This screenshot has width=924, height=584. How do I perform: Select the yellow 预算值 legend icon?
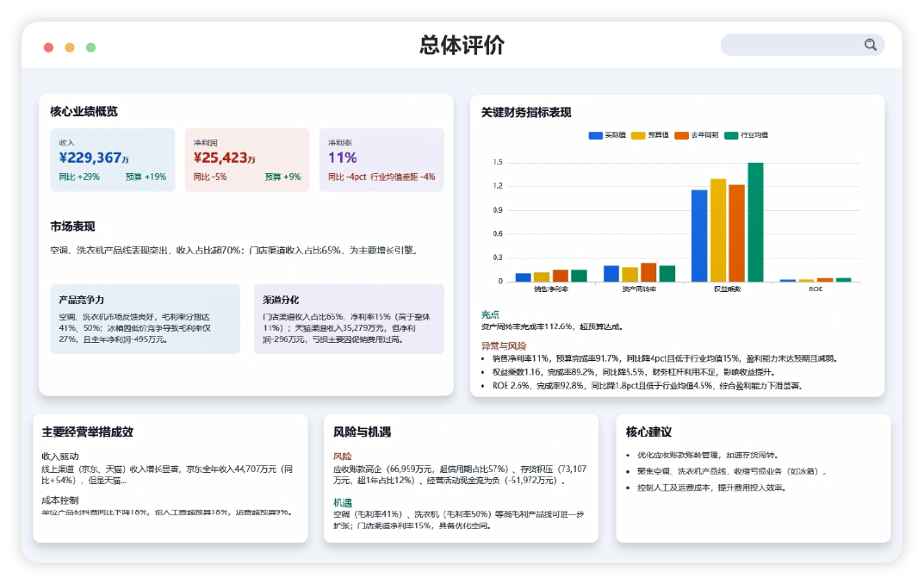[637, 135]
